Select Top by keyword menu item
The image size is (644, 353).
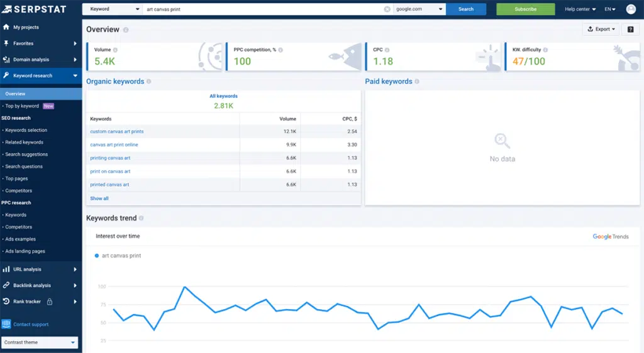(x=22, y=106)
